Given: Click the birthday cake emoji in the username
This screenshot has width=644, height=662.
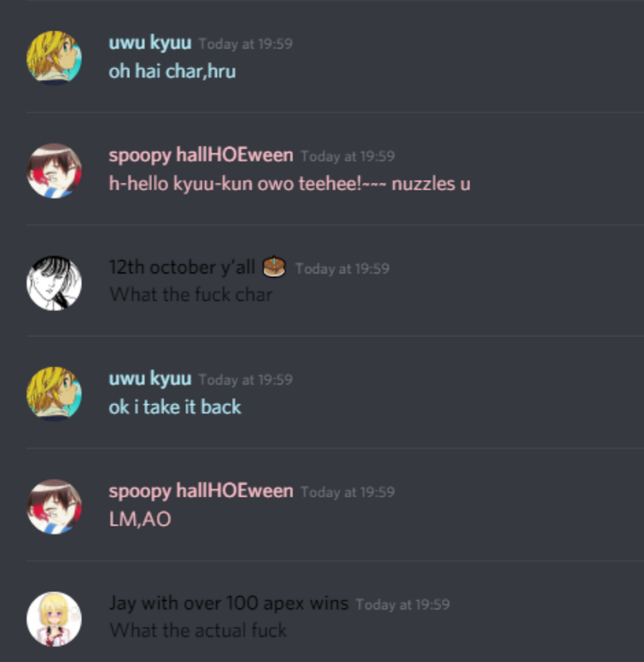Looking at the screenshot, I should (274, 266).
